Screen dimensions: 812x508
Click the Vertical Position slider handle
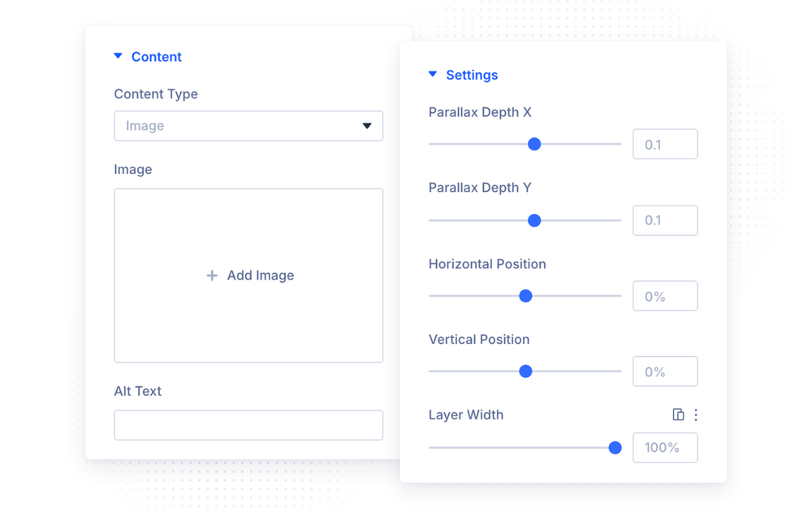click(525, 371)
